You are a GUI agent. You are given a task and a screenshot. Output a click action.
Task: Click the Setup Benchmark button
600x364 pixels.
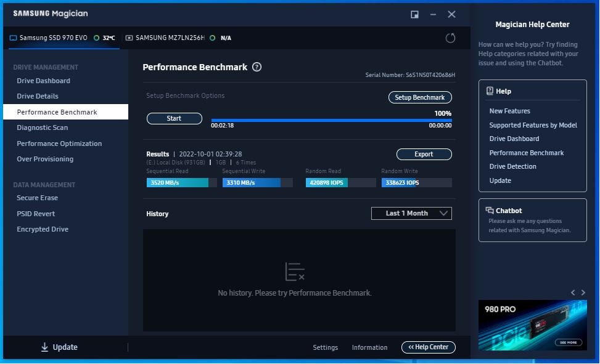[x=420, y=97]
